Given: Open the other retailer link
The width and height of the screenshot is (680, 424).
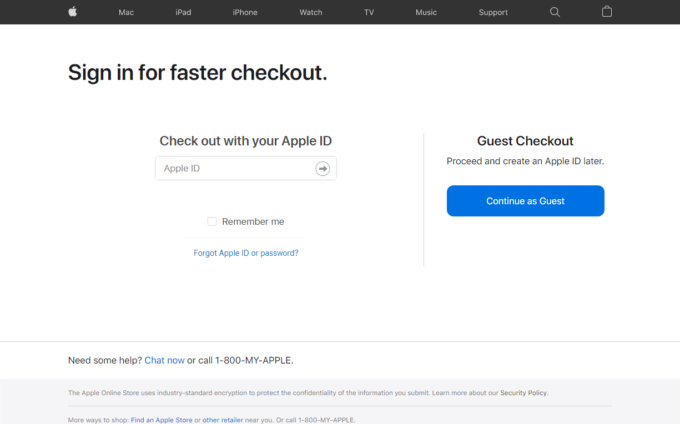Looking at the screenshot, I should pyautogui.click(x=223, y=420).
